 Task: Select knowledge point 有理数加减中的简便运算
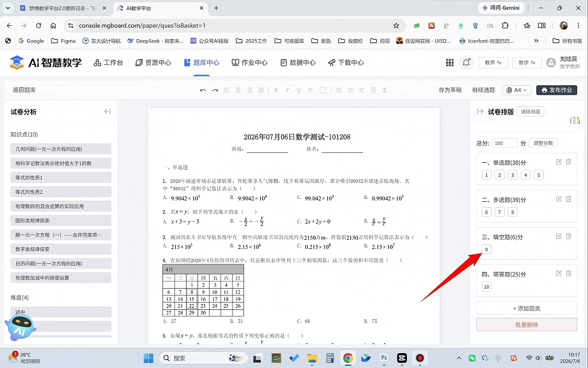pos(61,278)
